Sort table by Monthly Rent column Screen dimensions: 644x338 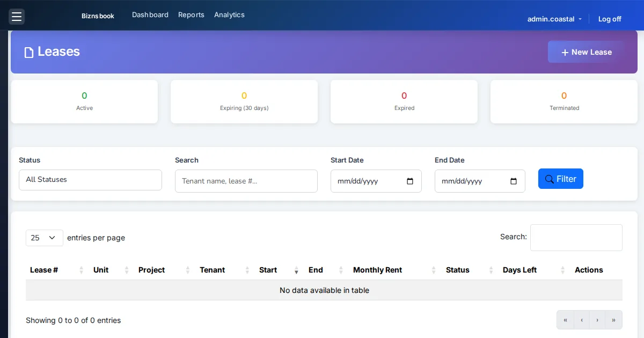click(395, 270)
